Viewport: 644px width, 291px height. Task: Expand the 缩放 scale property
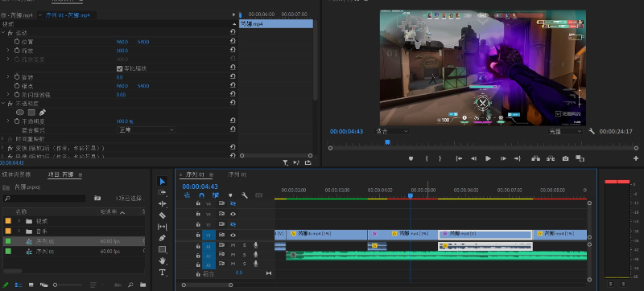click(8, 51)
